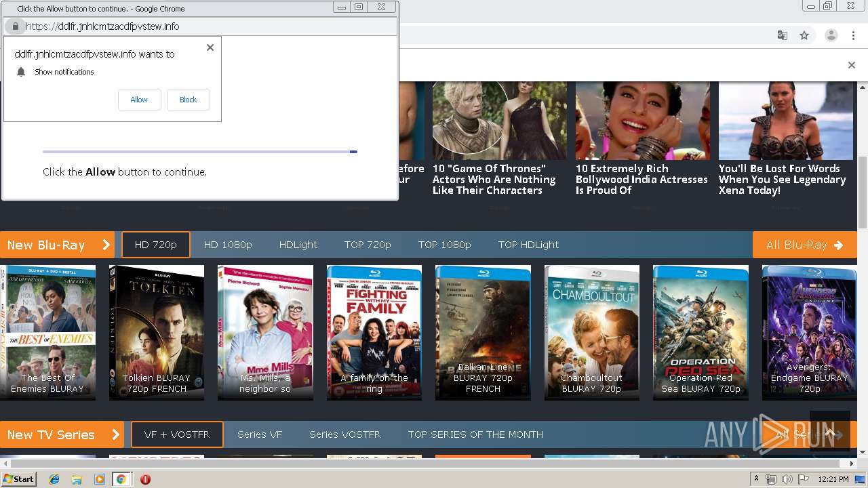
Task: Open the Avengers Endgame BLURAY cover
Action: 810,332
